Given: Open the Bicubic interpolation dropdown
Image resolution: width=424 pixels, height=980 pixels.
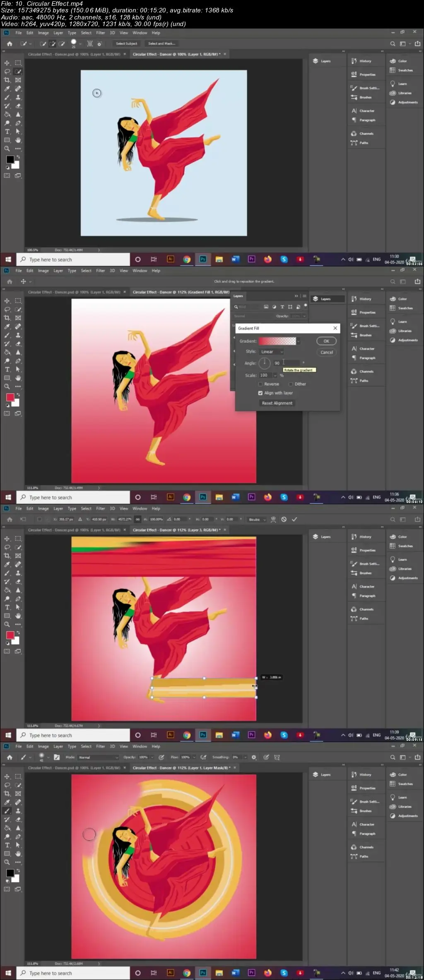Looking at the screenshot, I should click(x=257, y=519).
